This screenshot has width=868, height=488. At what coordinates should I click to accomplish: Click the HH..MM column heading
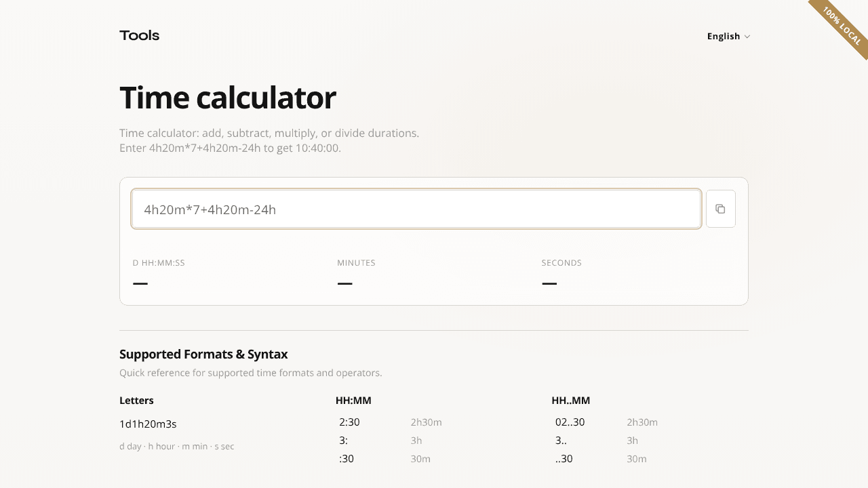(571, 401)
